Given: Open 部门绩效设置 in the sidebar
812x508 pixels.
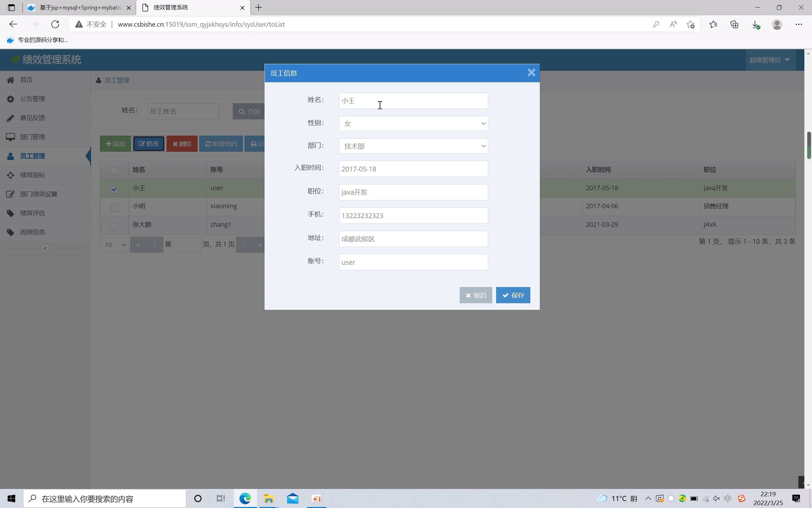Looking at the screenshot, I should (45, 194).
